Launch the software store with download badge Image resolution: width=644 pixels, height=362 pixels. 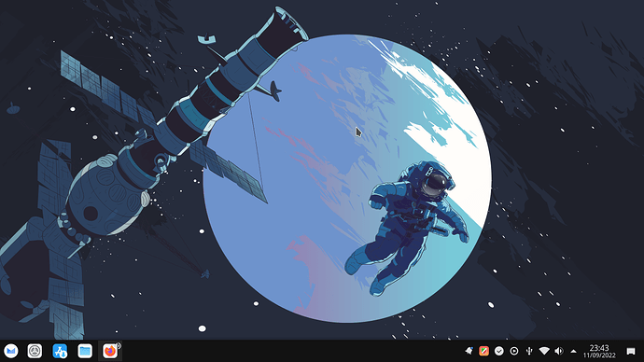point(60,351)
